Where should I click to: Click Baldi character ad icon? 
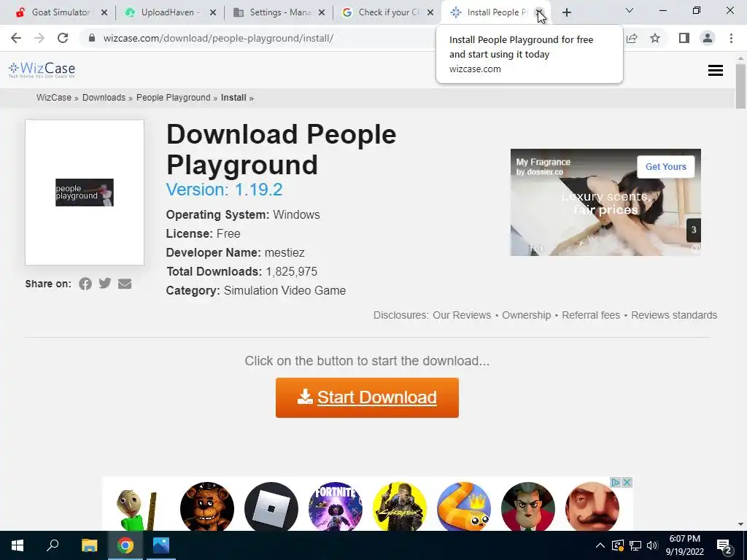pyautogui.click(x=136, y=510)
